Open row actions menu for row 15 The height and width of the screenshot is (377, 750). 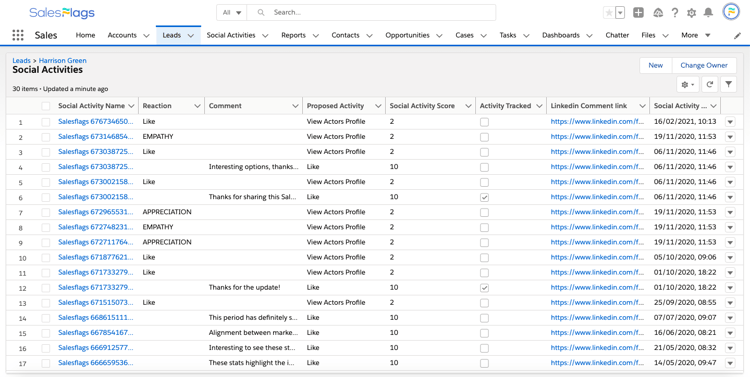click(730, 333)
